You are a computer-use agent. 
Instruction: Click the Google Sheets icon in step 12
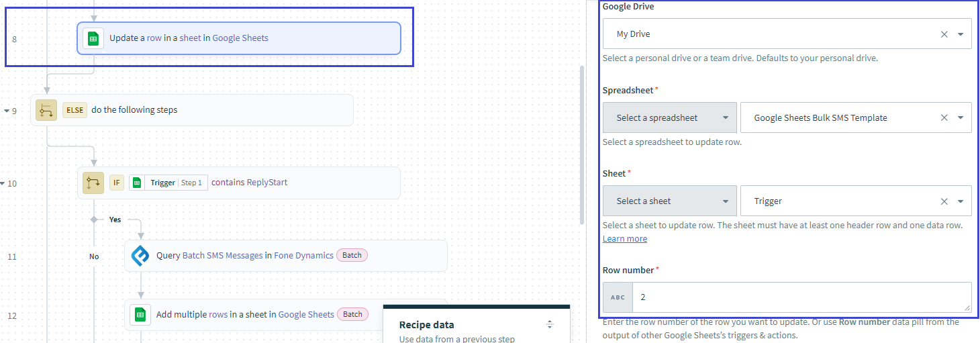tap(140, 314)
